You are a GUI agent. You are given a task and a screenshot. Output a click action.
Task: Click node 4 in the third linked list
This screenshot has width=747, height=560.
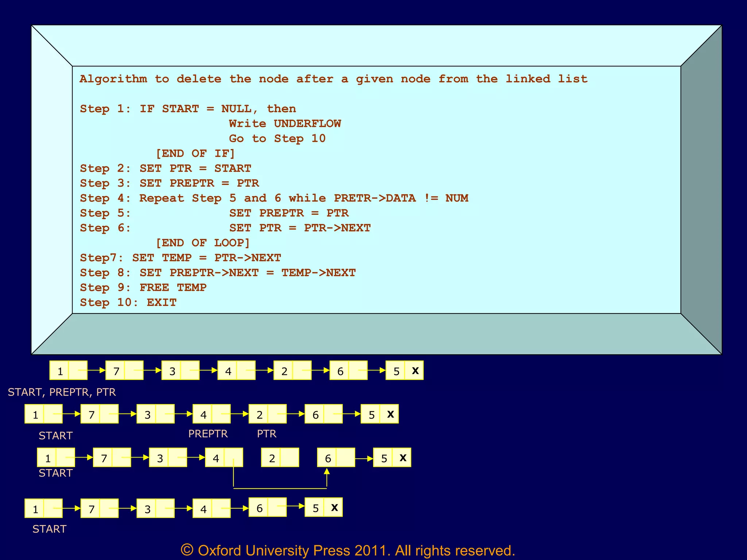coord(224,458)
